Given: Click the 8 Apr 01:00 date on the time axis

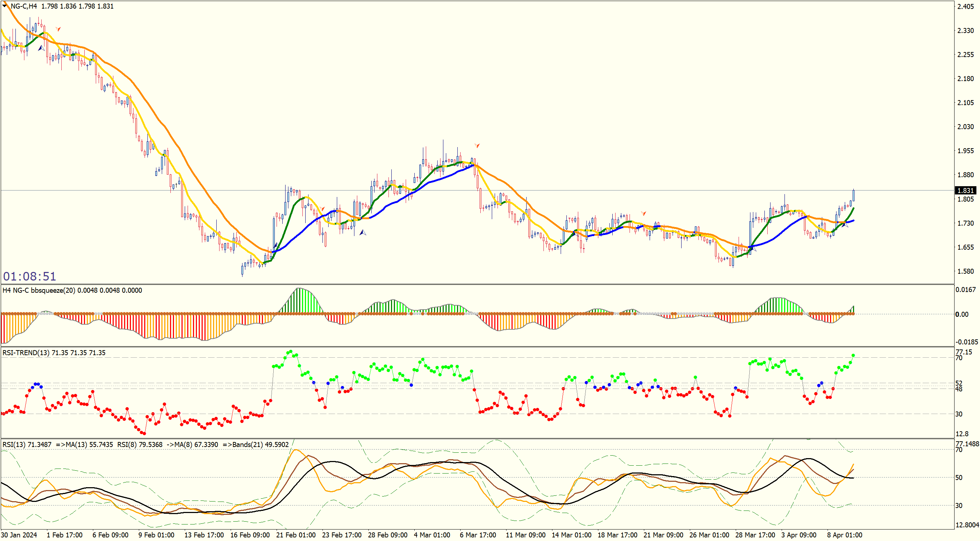Looking at the screenshot, I should click(844, 535).
